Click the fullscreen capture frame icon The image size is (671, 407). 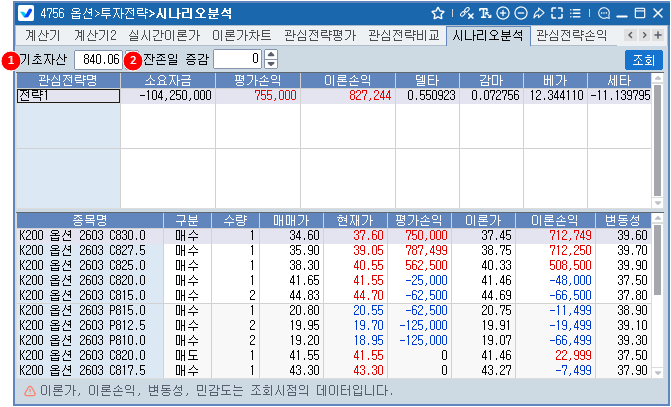[557, 14]
